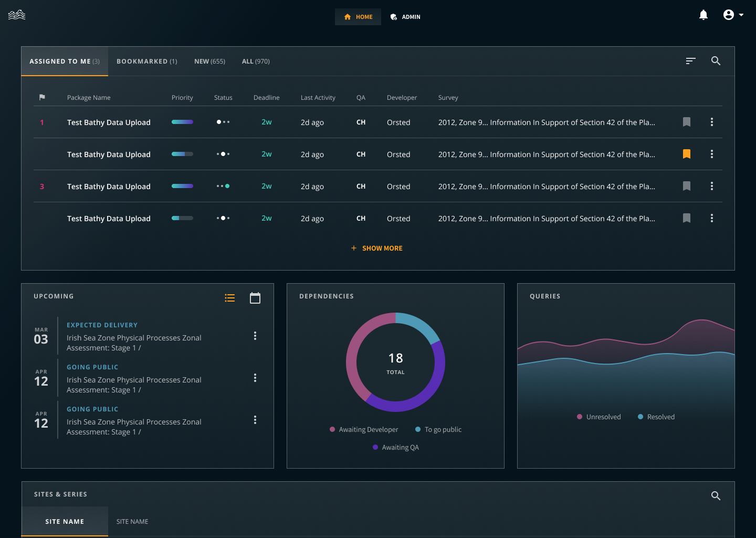Toggle Awaiting QA legend item
Viewport: 756px width, 538px height.
click(395, 447)
